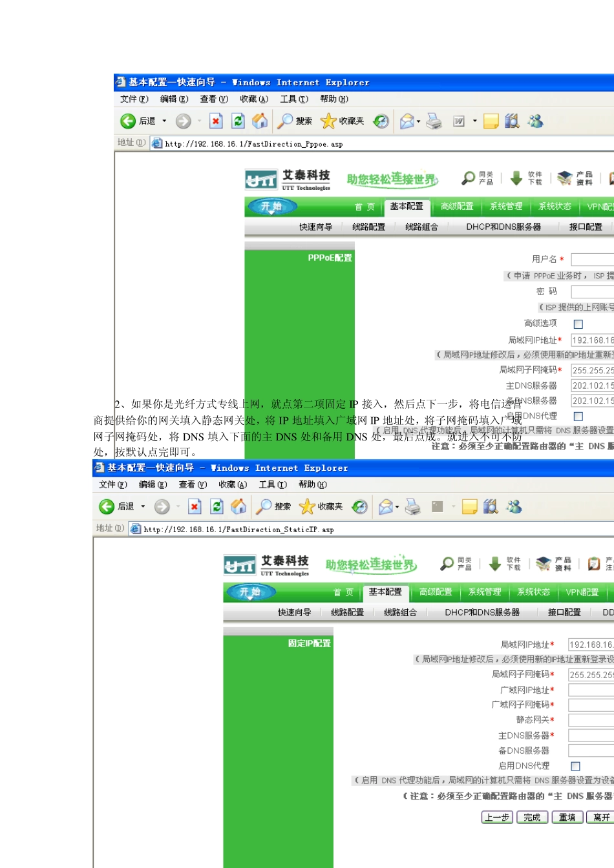Click the Messenger people icon in the StaticIP browser window
Image resolution: width=614 pixels, height=868 pixels.
pyautogui.click(x=514, y=506)
